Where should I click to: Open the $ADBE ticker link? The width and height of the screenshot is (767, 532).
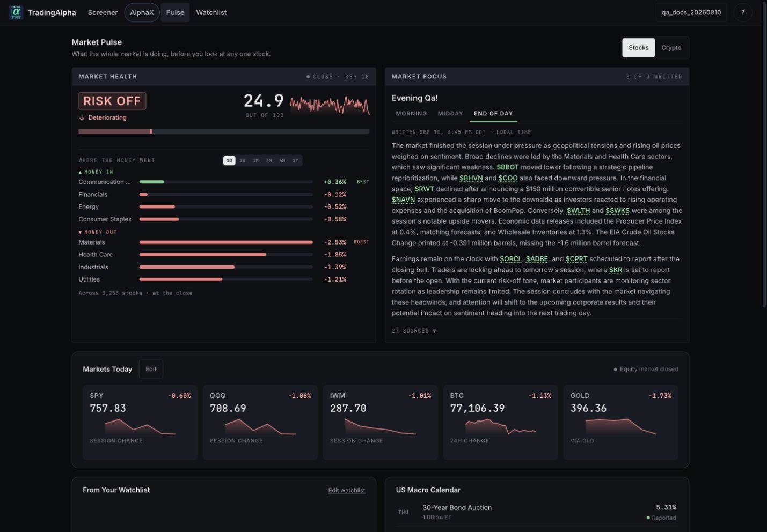(x=537, y=259)
